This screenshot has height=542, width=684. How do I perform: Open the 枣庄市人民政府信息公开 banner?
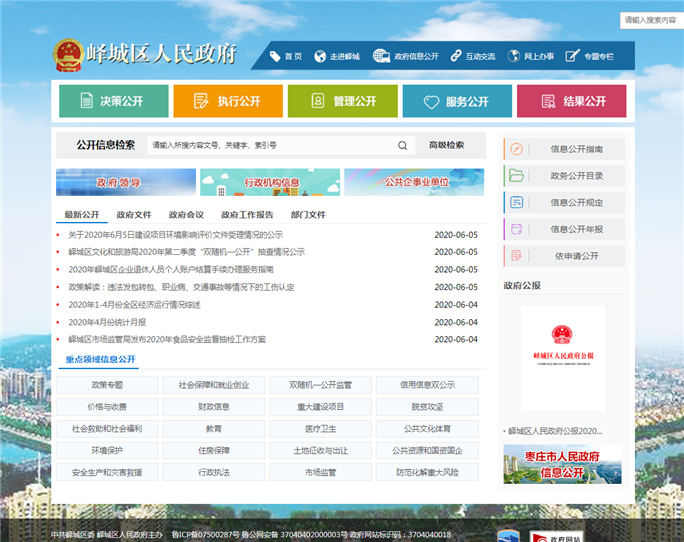pos(562,464)
